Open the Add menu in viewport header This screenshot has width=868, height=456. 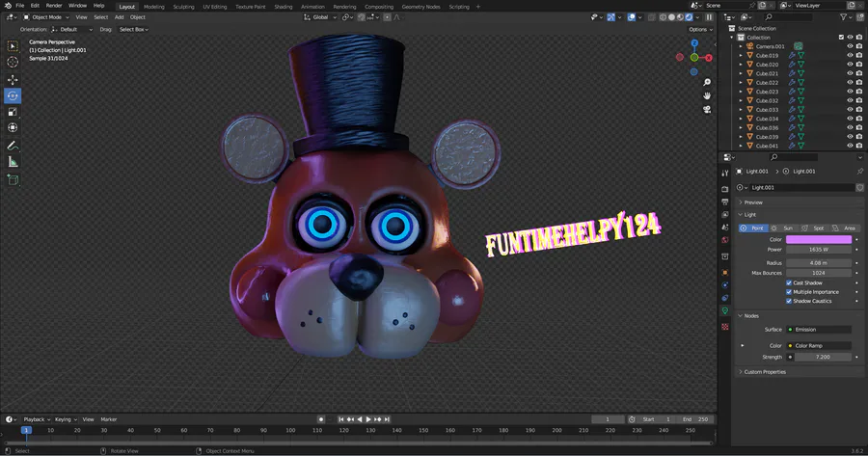click(x=119, y=17)
